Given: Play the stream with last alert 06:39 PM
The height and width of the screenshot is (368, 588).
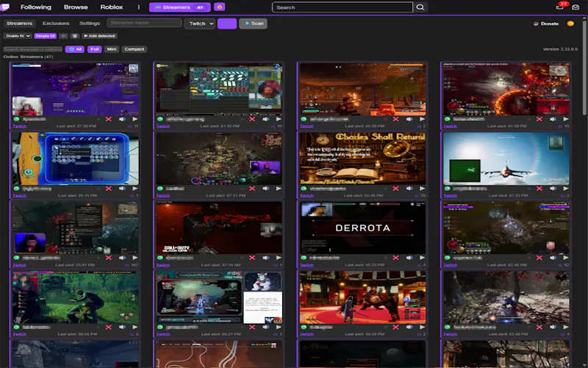Looking at the screenshot, I should [x=422, y=119].
